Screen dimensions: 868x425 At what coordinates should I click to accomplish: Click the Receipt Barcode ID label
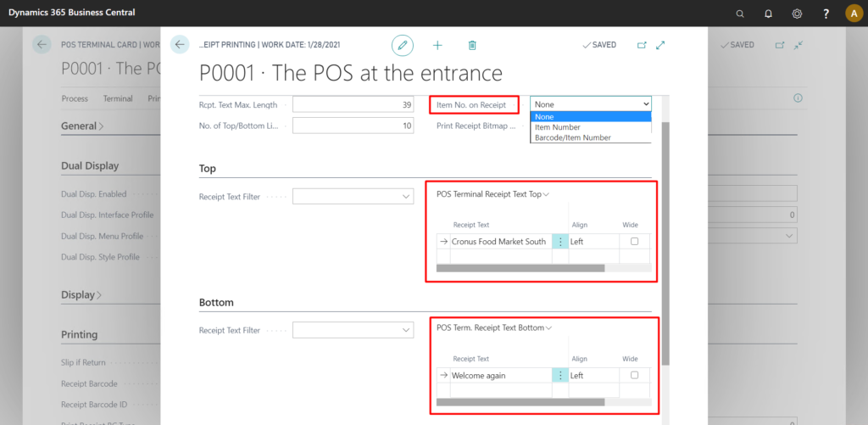pos(94,404)
